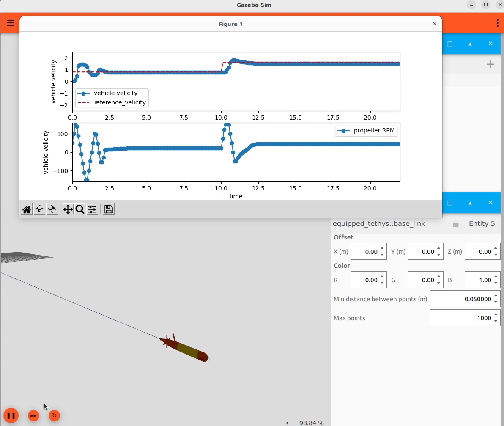Increase the Offset X value

tap(382, 248)
